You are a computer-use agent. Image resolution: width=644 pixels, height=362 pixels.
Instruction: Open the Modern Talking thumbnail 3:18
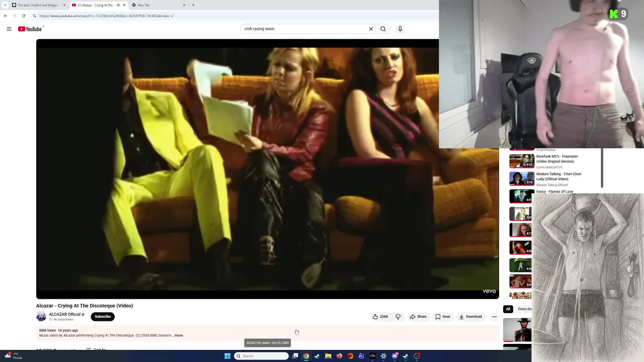[522, 178]
